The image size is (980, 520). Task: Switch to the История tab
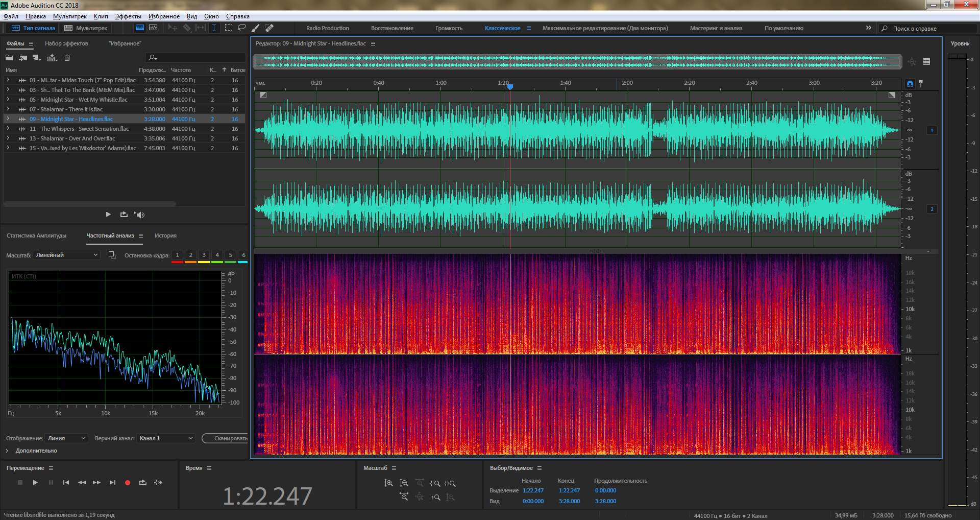(165, 235)
